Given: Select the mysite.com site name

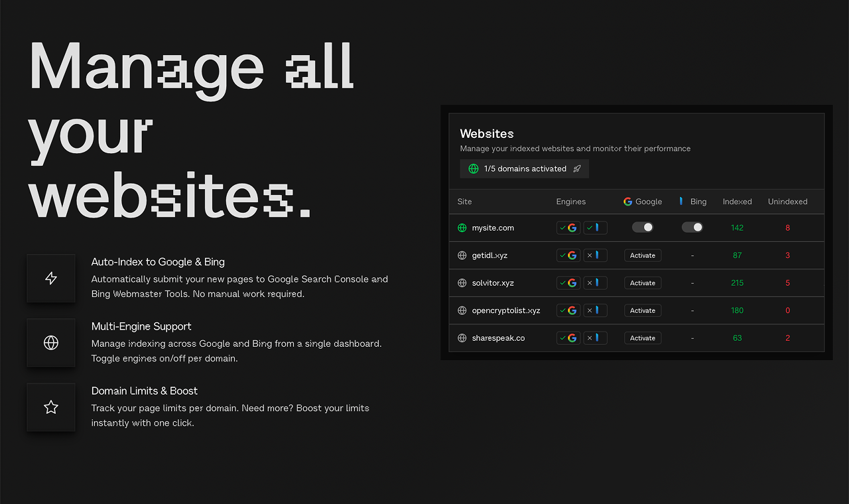Looking at the screenshot, I should click(x=493, y=227).
